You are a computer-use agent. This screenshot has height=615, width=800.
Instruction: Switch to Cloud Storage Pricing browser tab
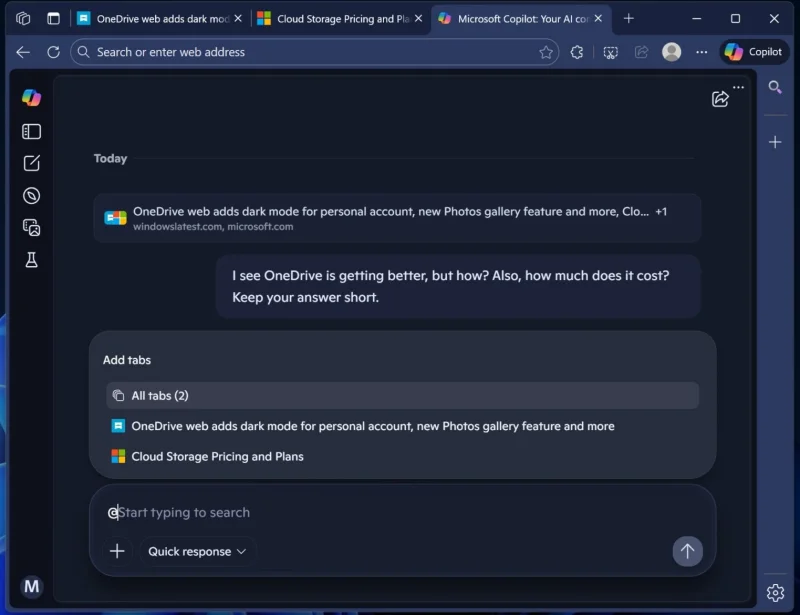(339, 19)
